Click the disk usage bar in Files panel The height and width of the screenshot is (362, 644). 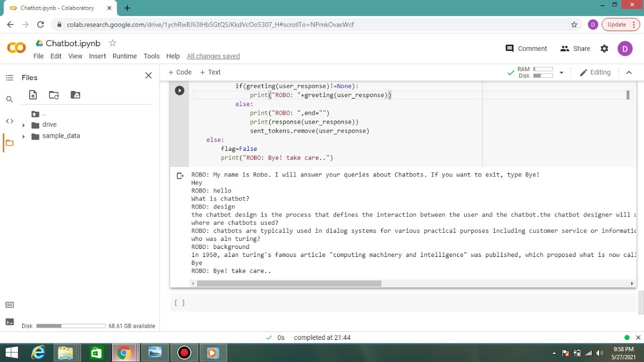(x=71, y=326)
